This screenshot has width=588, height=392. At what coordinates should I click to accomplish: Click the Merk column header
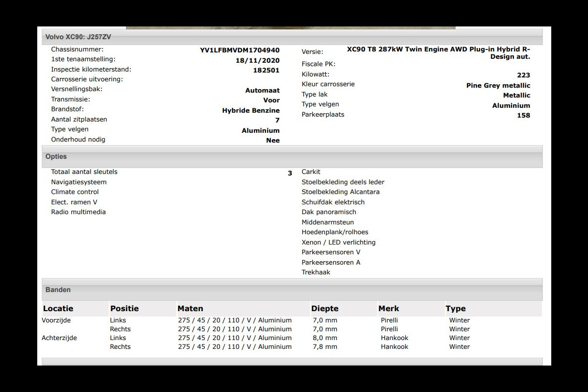point(389,309)
